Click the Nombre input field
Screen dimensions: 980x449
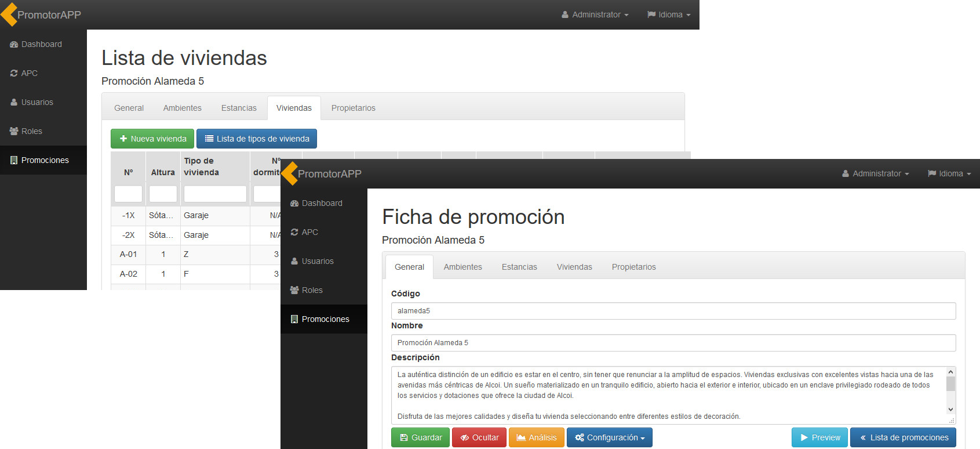tap(673, 343)
